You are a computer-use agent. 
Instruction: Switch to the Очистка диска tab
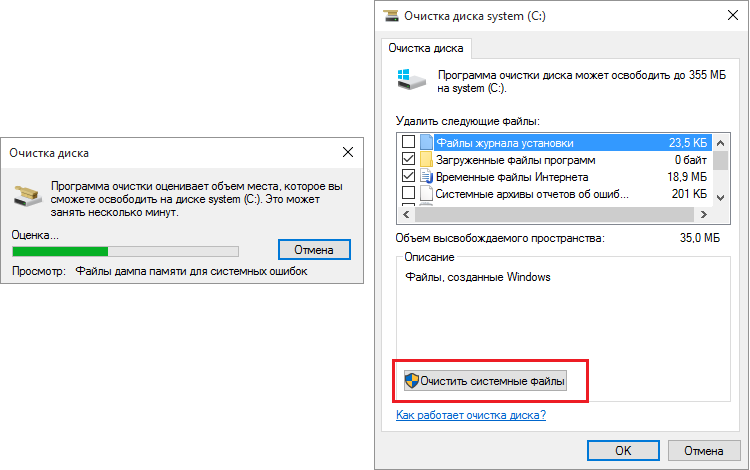tap(426, 48)
